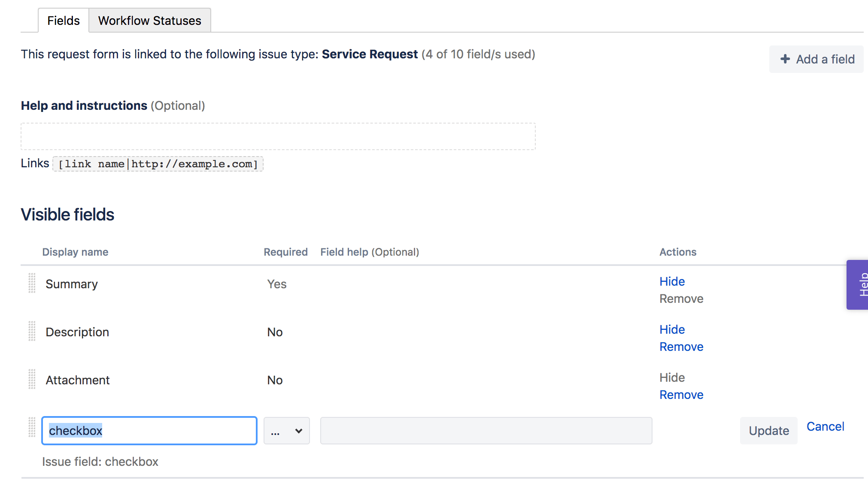The height and width of the screenshot is (483, 868).
Task: Click the plus icon on Add a field
Action: 785,59
